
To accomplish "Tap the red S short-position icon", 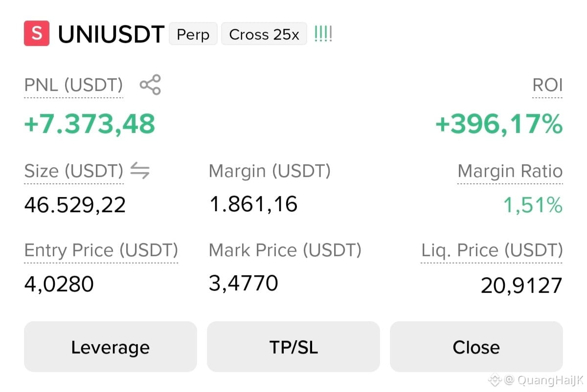I will click(37, 33).
